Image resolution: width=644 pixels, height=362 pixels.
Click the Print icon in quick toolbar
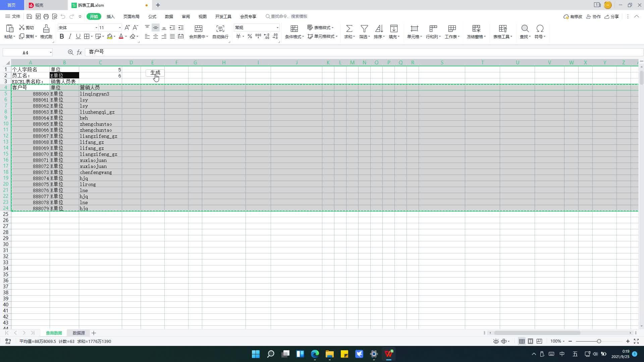pos(46,16)
